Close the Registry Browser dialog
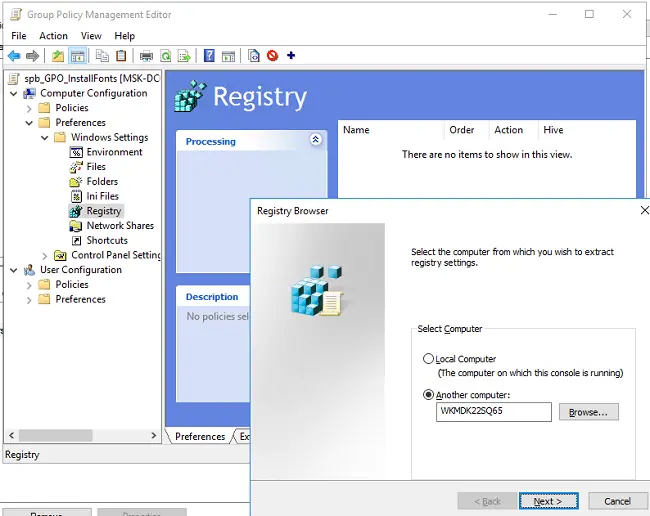The image size is (650, 516). click(x=644, y=210)
